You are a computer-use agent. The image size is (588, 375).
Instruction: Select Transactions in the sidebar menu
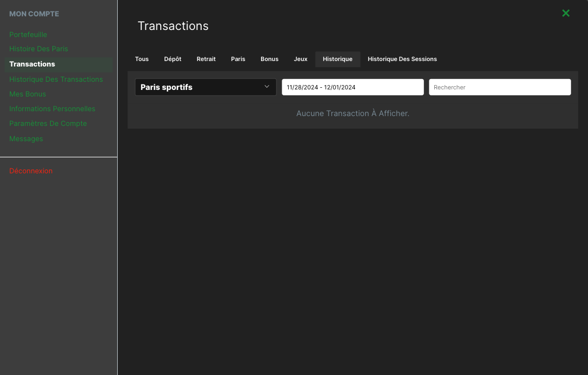coord(32,64)
